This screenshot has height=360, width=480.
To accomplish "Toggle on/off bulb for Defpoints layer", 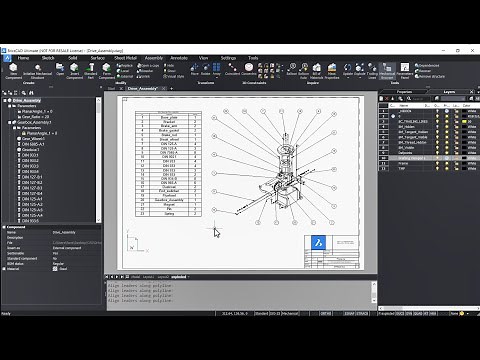I will (437, 153).
